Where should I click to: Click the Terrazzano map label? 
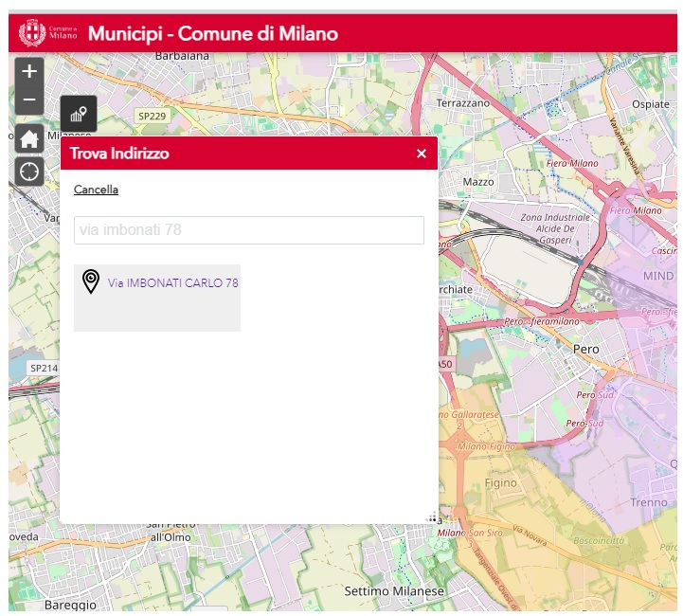[463, 102]
